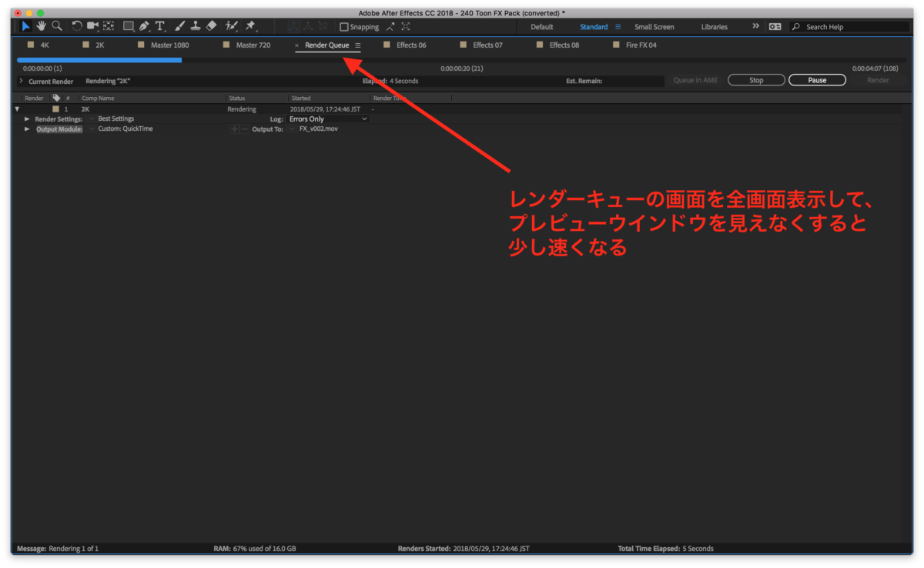Select the Horizontal Type tool
The width and height of the screenshot is (924, 568).
coord(160,26)
